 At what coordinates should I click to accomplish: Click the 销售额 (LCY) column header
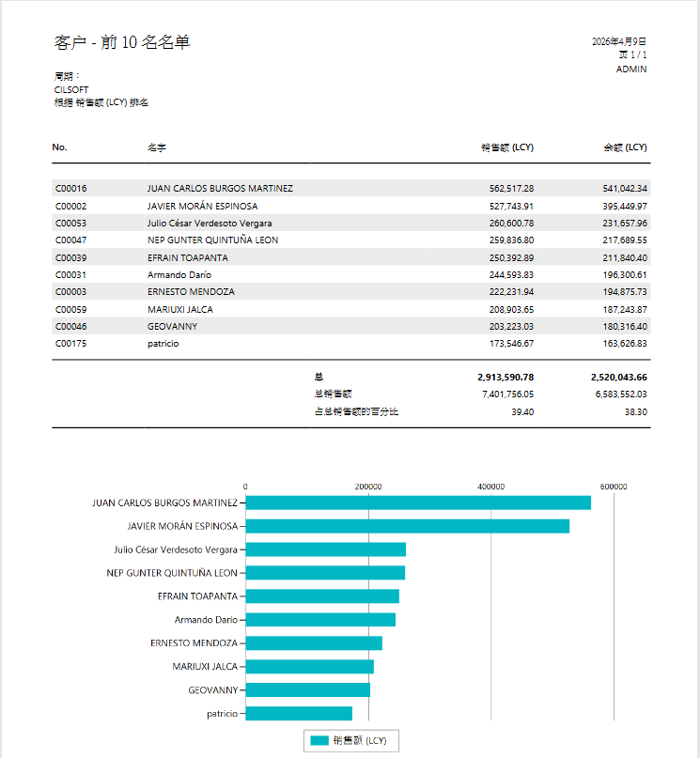(x=506, y=147)
